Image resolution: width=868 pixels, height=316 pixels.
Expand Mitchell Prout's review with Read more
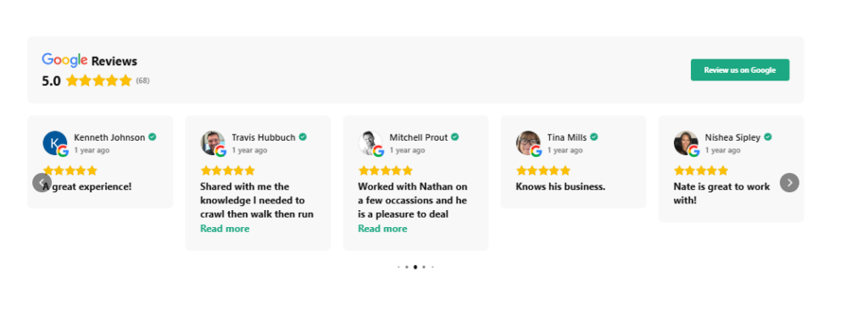click(x=382, y=229)
